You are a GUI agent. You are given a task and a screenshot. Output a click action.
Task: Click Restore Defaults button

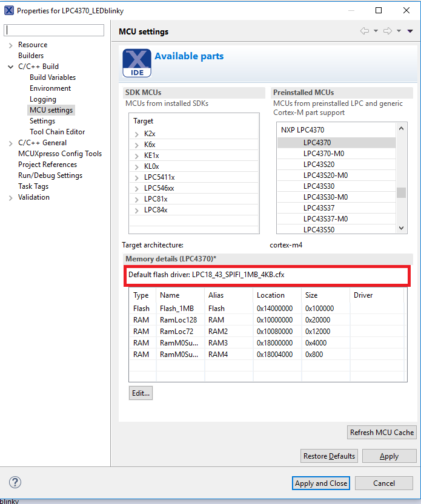[329, 456]
